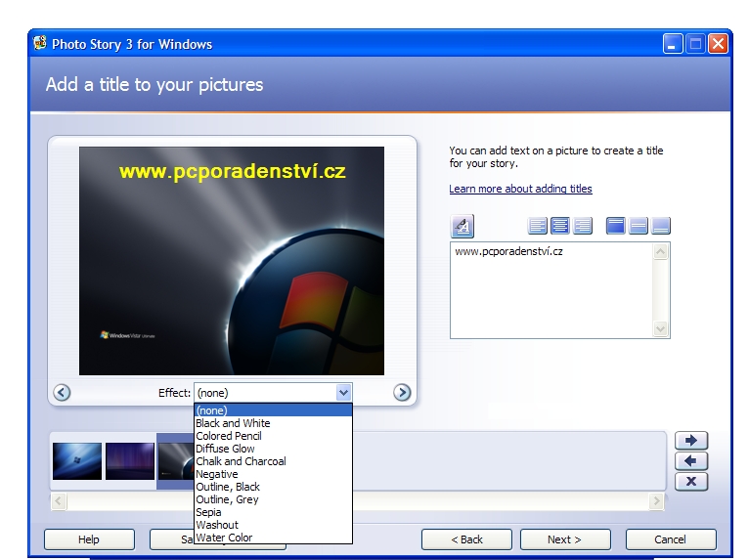Open the font selection button
The height and width of the screenshot is (560, 749).
click(462, 227)
